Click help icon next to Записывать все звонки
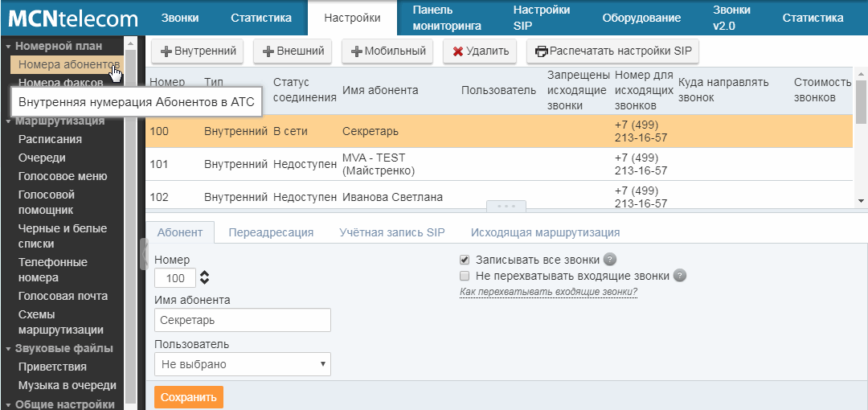Image resolution: width=868 pixels, height=410 pixels. coord(610,260)
